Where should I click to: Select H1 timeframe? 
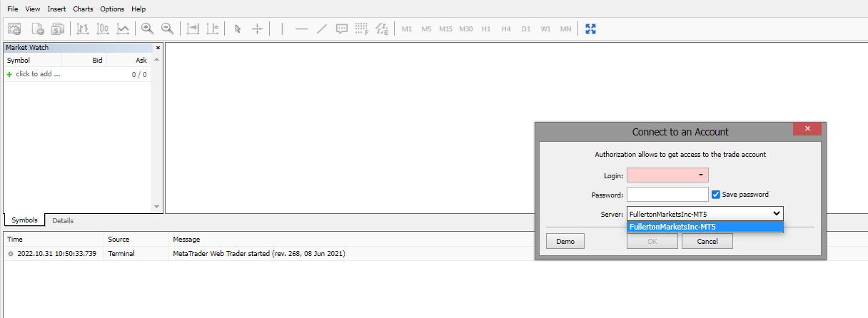click(x=486, y=29)
